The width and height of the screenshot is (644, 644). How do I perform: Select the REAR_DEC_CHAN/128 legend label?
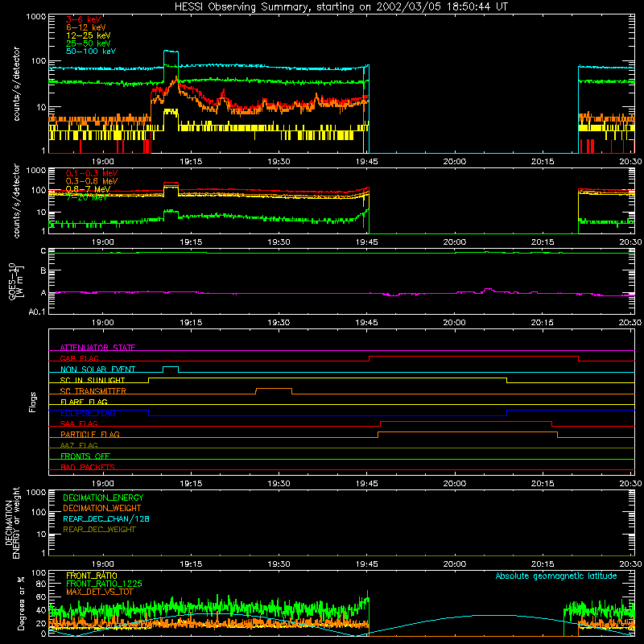click(106, 518)
